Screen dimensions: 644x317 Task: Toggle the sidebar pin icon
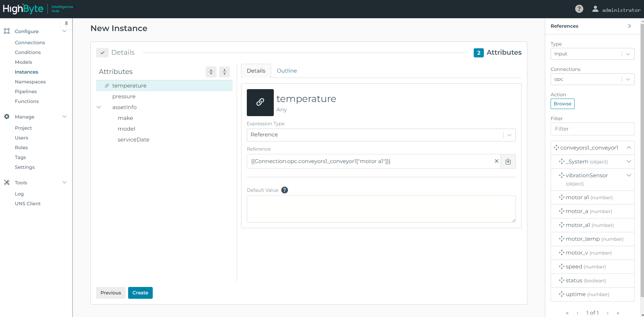click(x=66, y=24)
